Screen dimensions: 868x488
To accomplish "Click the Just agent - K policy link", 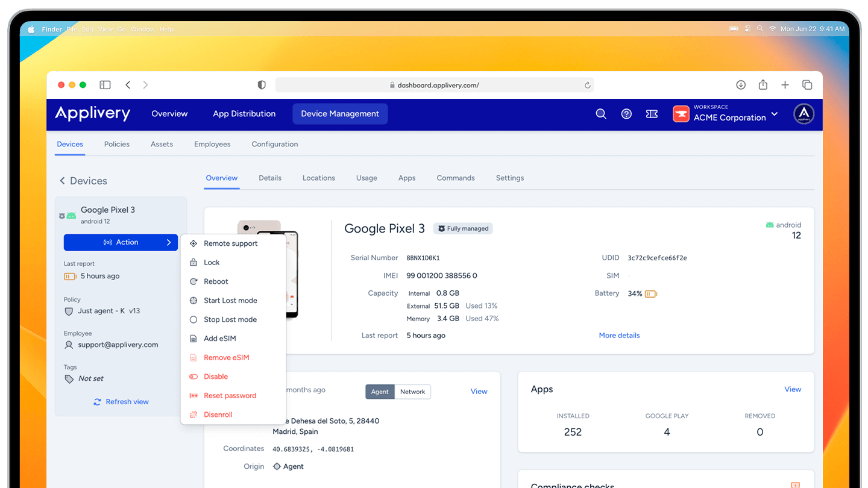I will click(109, 311).
